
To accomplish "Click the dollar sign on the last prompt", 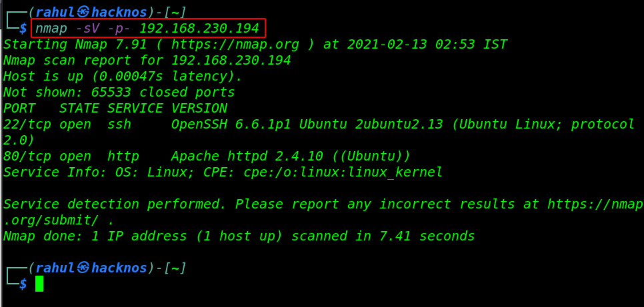I will point(23,284).
